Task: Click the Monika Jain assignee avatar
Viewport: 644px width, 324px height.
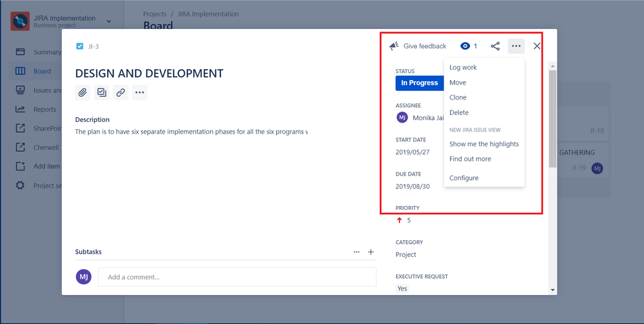Action: (x=402, y=117)
